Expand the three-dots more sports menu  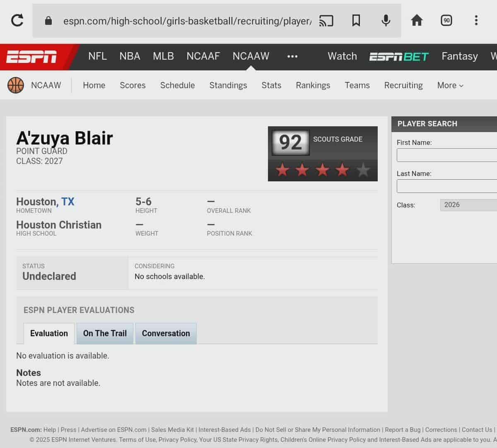tap(292, 56)
